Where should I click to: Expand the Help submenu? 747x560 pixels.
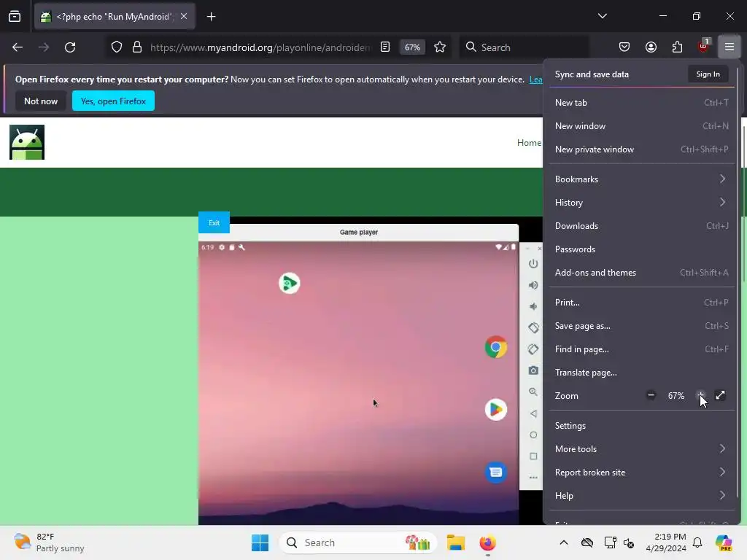[641, 496]
